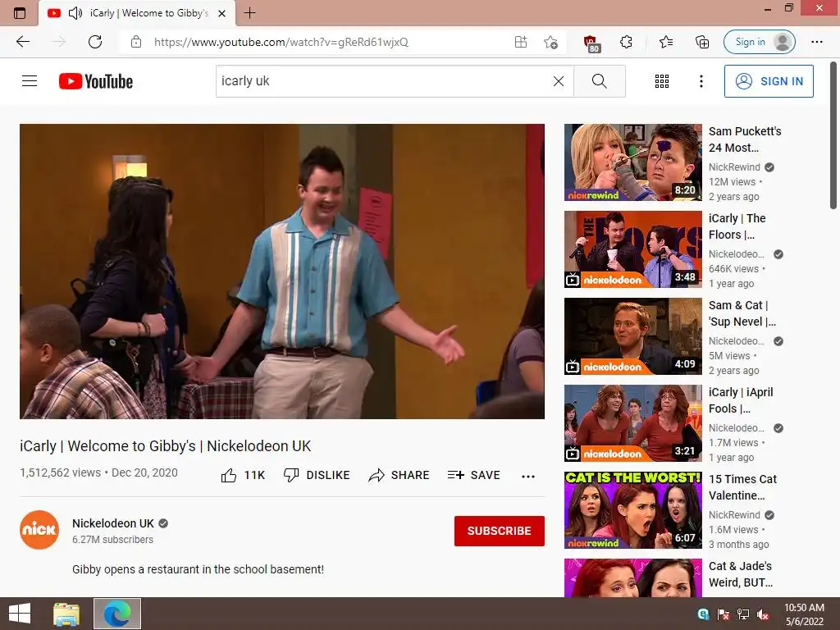Click the Sam Puckett's 24 Most title
Image resolution: width=840 pixels, height=630 pixels.
[745, 139]
